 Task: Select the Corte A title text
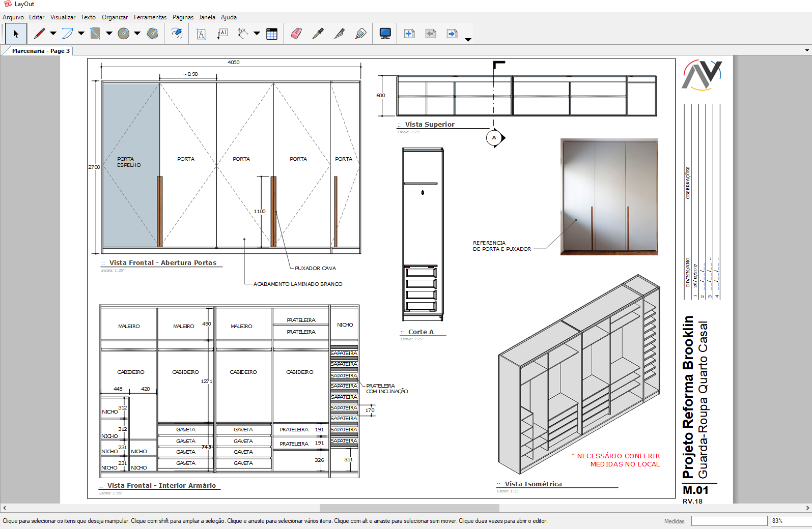(x=421, y=332)
